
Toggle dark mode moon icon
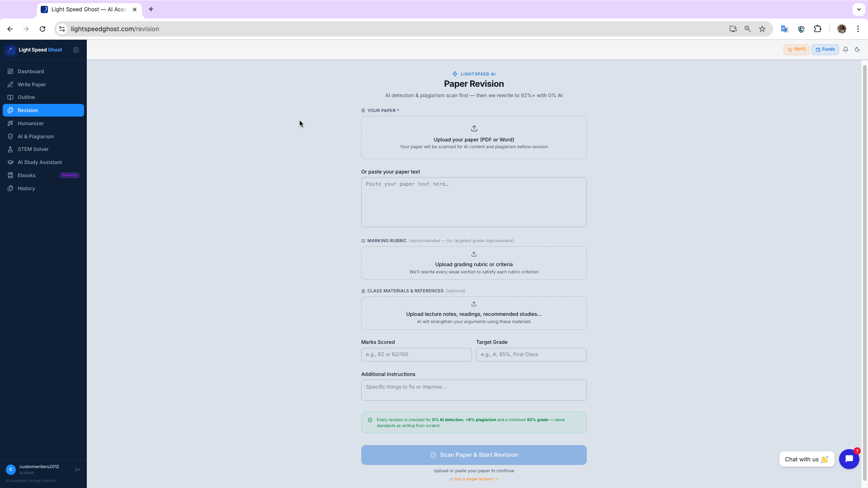coord(857,50)
